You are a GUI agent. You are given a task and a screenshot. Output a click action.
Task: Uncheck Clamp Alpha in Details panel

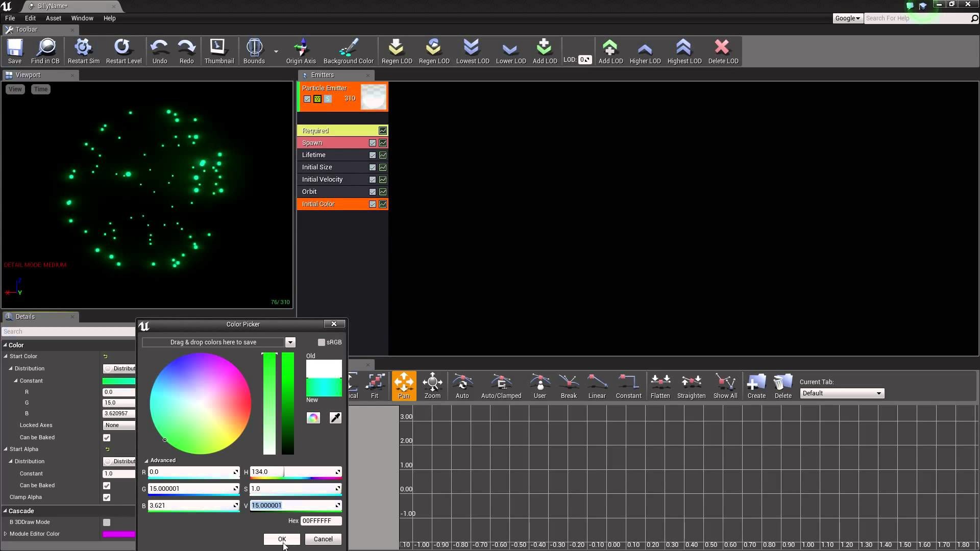[107, 497]
